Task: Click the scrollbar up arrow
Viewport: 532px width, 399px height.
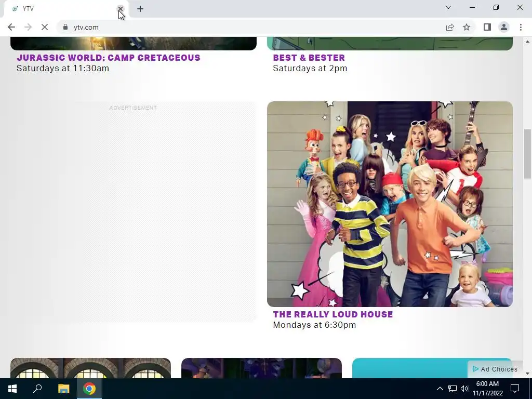Action: pyautogui.click(x=527, y=42)
